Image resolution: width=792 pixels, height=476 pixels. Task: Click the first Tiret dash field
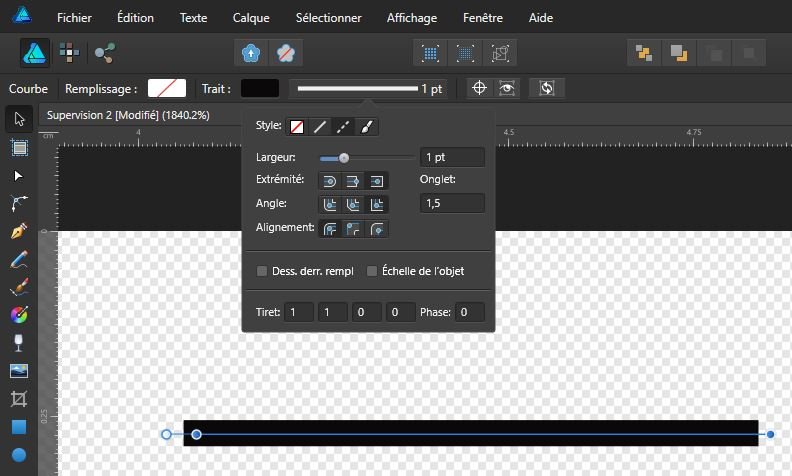pos(299,312)
